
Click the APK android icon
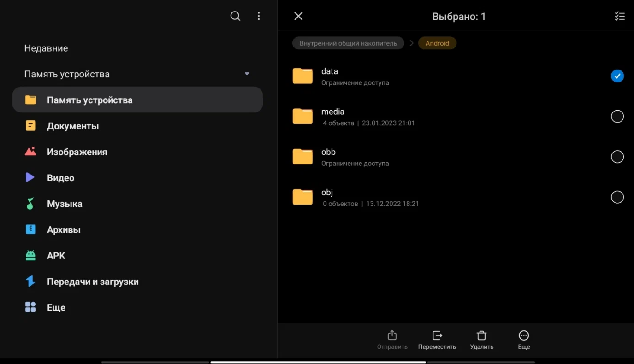pyautogui.click(x=30, y=255)
